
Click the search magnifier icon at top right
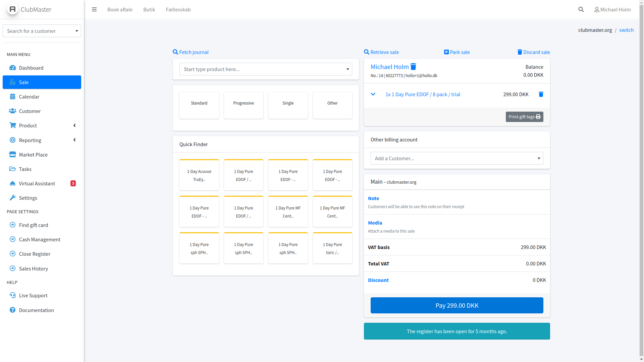(581, 9)
